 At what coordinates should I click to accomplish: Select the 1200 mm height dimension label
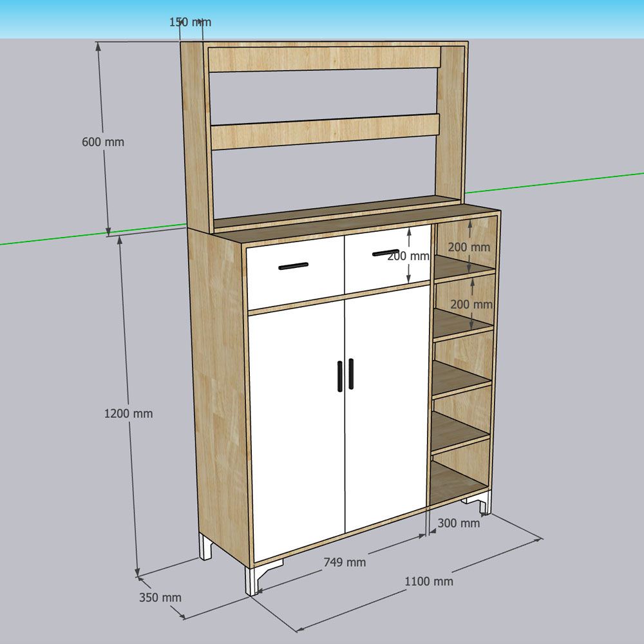point(128,413)
